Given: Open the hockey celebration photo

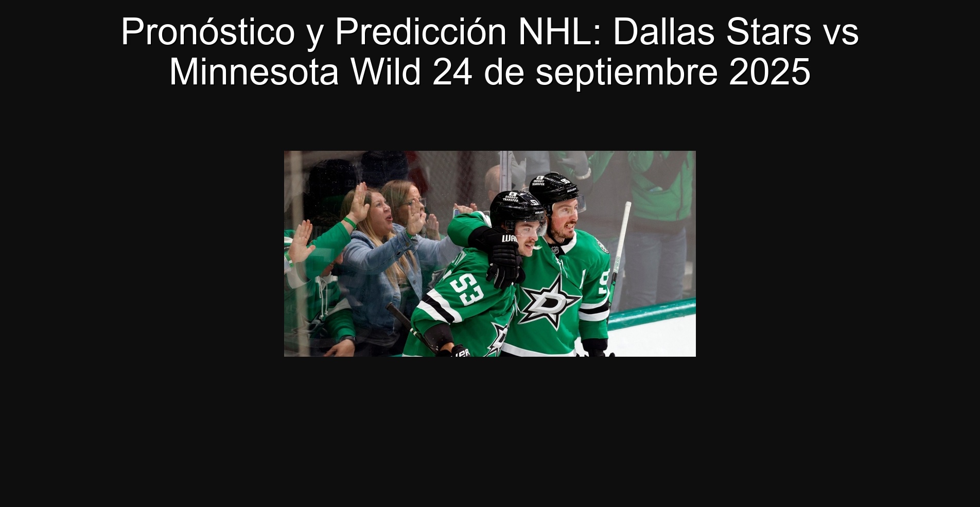Looking at the screenshot, I should pos(489,253).
